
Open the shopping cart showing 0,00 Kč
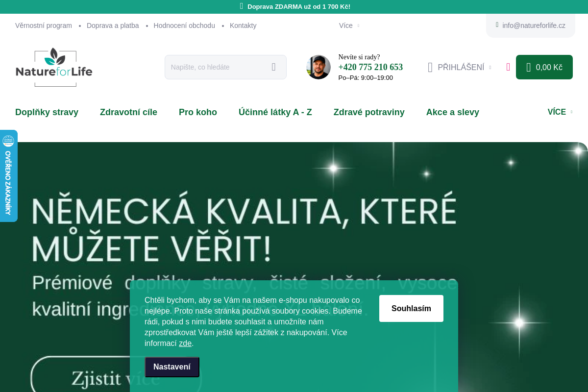[x=544, y=67]
